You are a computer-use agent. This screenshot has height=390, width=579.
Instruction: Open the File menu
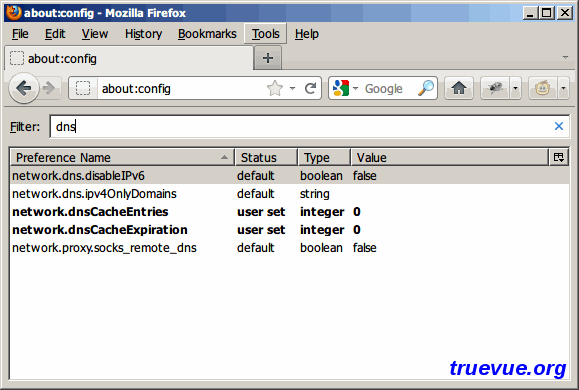click(20, 34)
